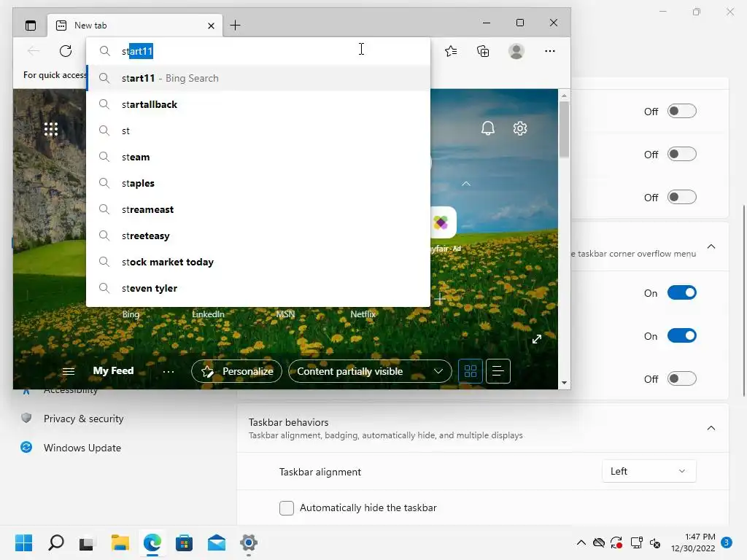Check Automatically hide the taskbar
The width and height of the screenshot is (747, 560).
(x=286, y=507)
